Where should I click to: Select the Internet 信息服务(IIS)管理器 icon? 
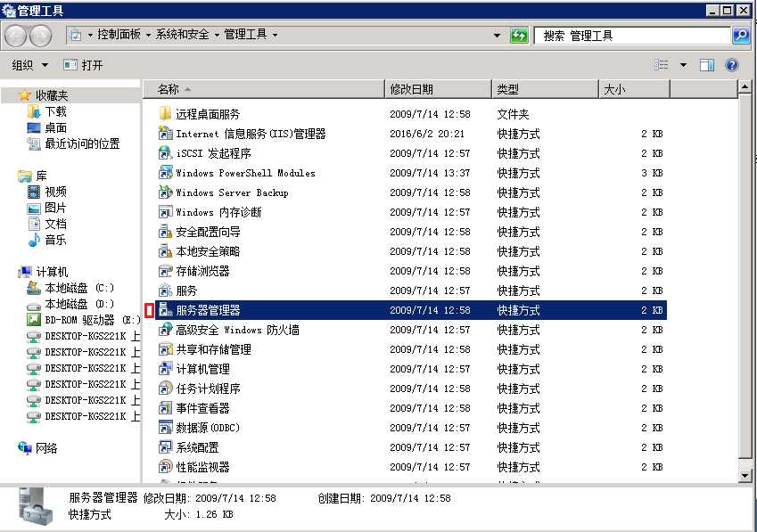[165, 134]
